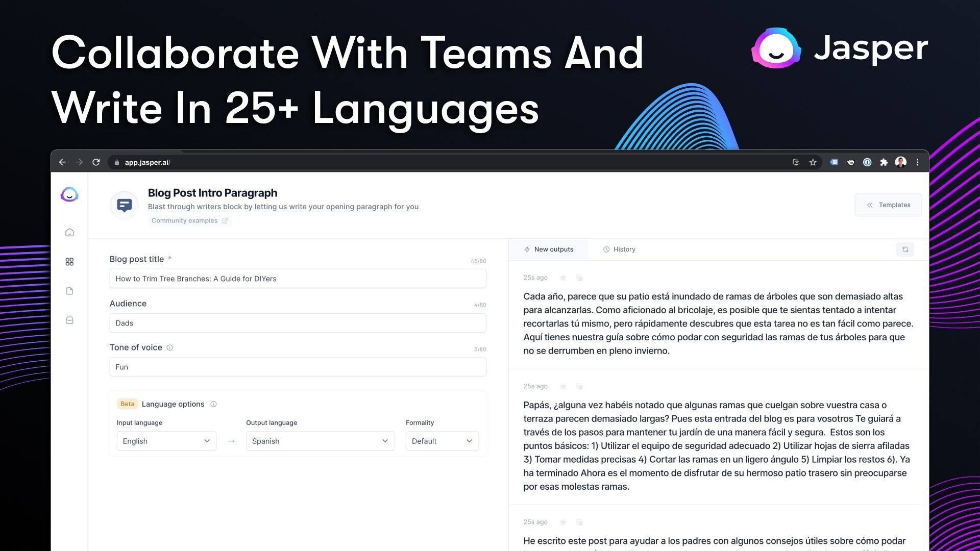Click the Templates button
The image size is (980, 551).
point(889,205)
